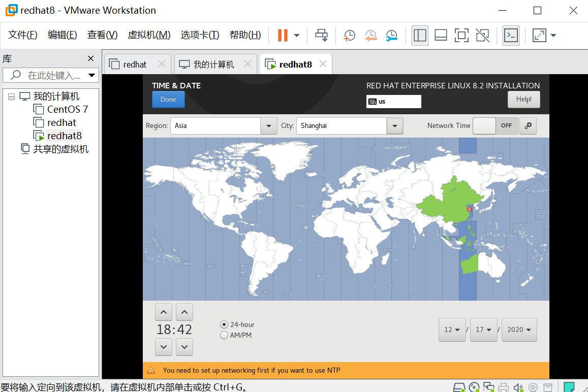Click the hard disk status icon
Screen dimensions: 588x392
459,387
